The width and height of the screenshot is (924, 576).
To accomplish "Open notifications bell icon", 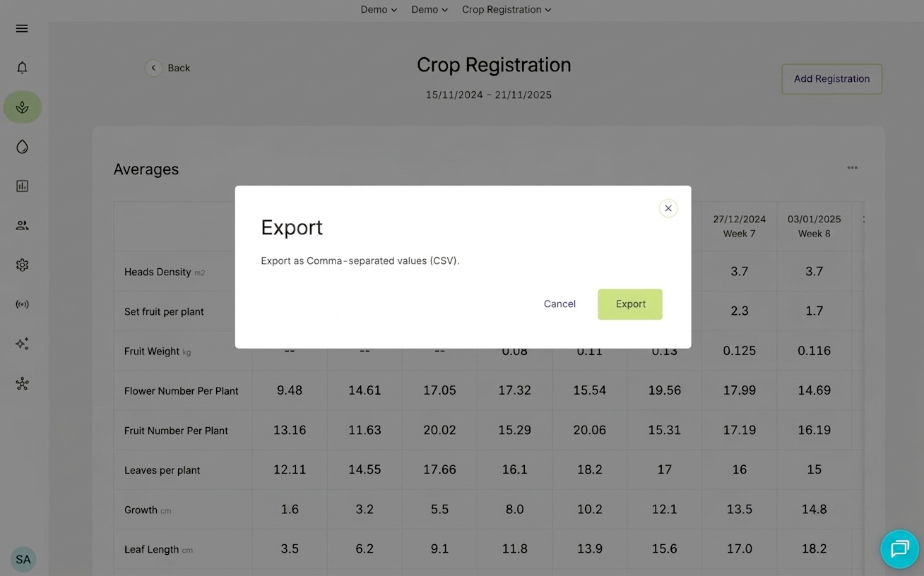I will click(x=22, y=68).
